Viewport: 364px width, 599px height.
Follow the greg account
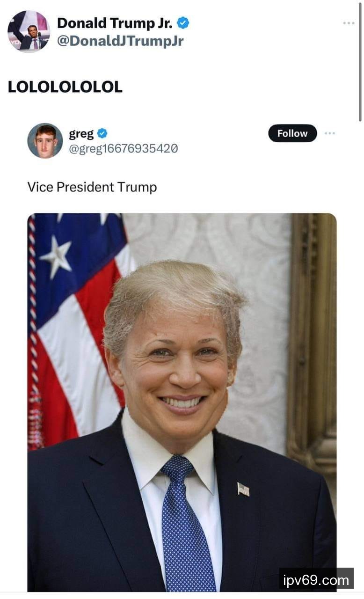click(x=292, y=133)
